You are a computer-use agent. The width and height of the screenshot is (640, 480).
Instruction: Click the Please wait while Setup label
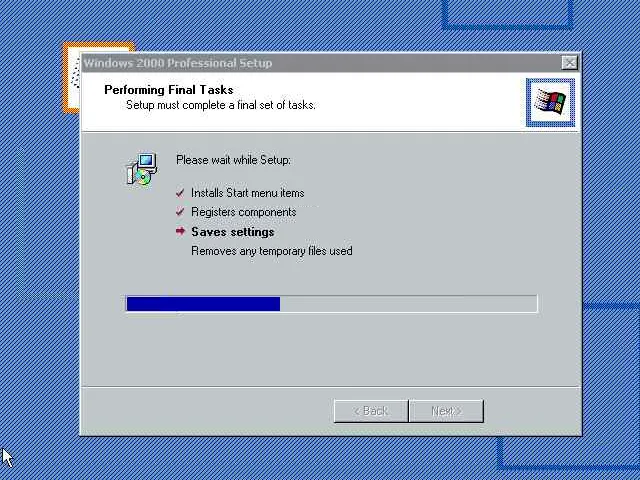tap(233, 160)
